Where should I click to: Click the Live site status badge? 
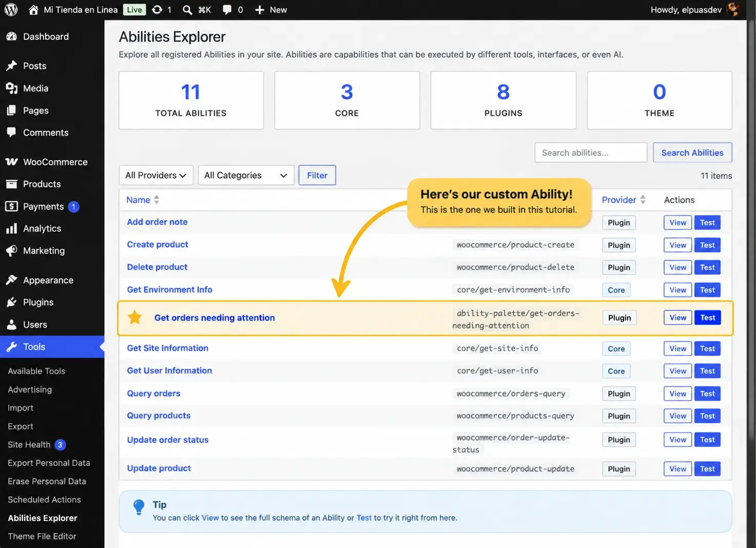[134, 10]
